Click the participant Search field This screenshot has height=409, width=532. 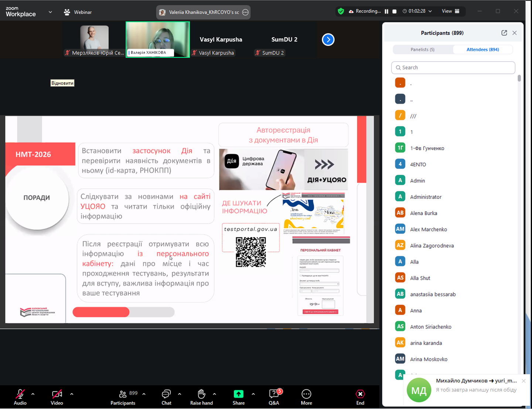[x=453, y=68]
